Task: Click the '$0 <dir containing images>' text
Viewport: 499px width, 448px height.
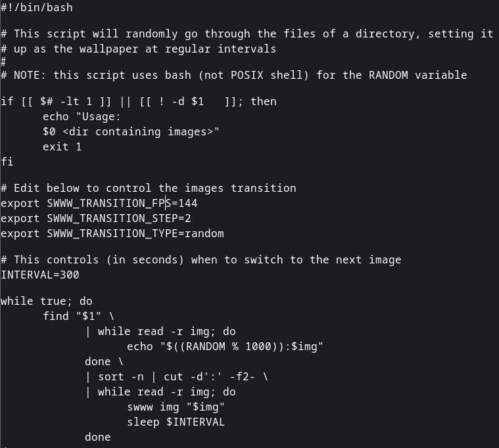Action: (x=131, y=131)
